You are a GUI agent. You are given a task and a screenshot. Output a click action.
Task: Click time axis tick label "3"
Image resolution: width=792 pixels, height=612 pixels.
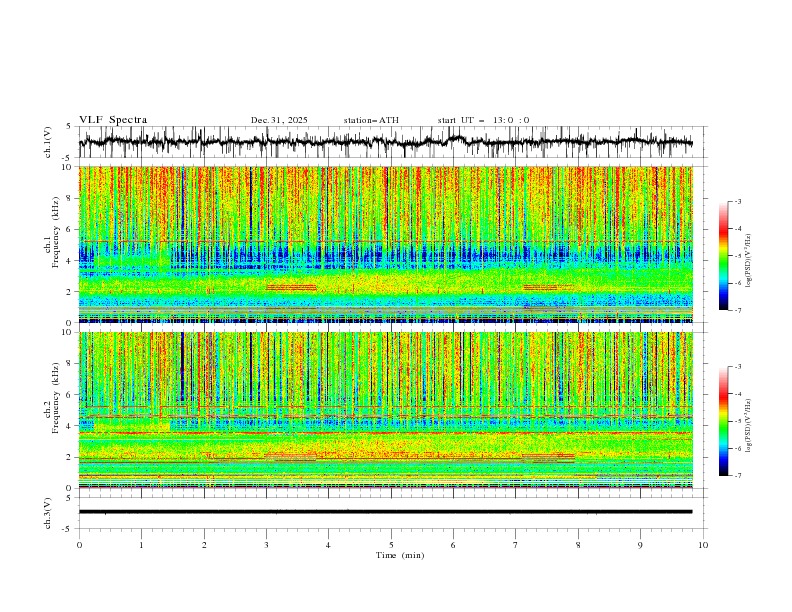(x=266, y=545)
